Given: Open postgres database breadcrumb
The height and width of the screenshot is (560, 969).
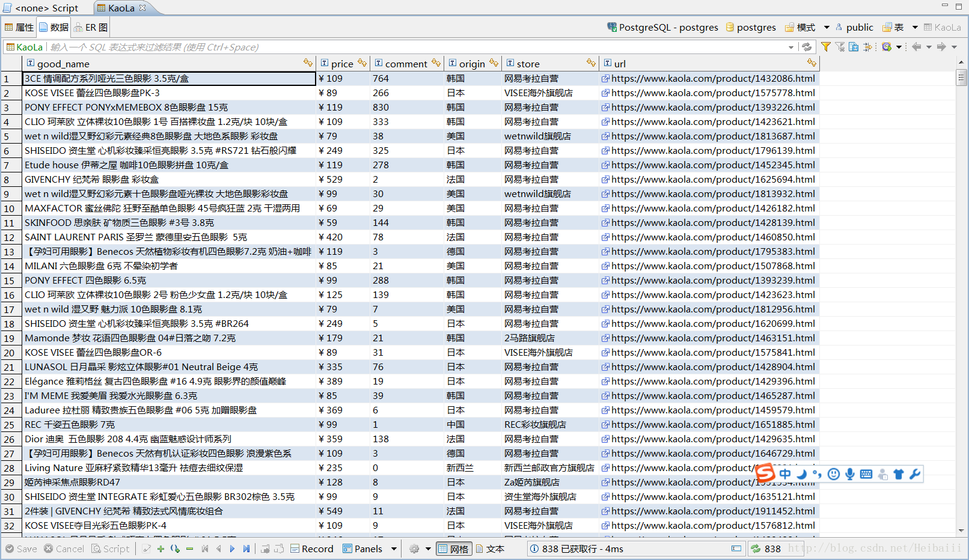Looking at the screenshot, I should pyautogui.click(x=751, y=27).
